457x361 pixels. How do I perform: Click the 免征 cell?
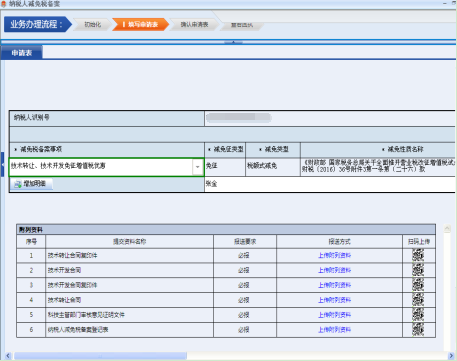(225, 167)
